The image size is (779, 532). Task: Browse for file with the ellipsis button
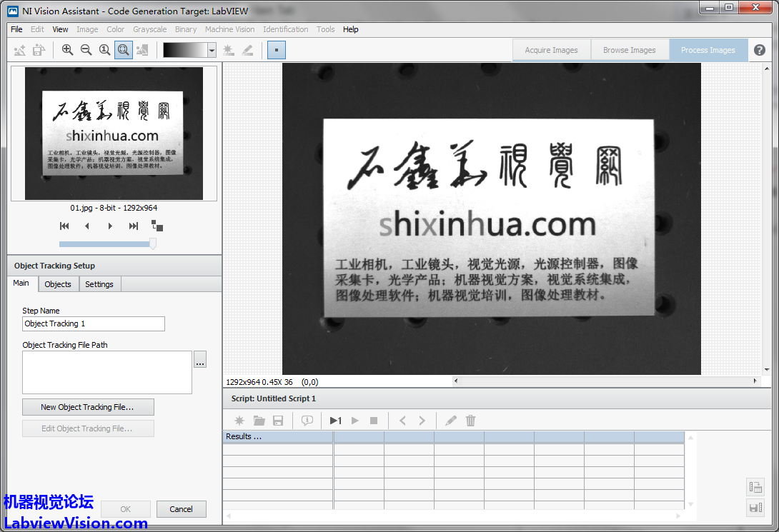[x=200, y=361]
